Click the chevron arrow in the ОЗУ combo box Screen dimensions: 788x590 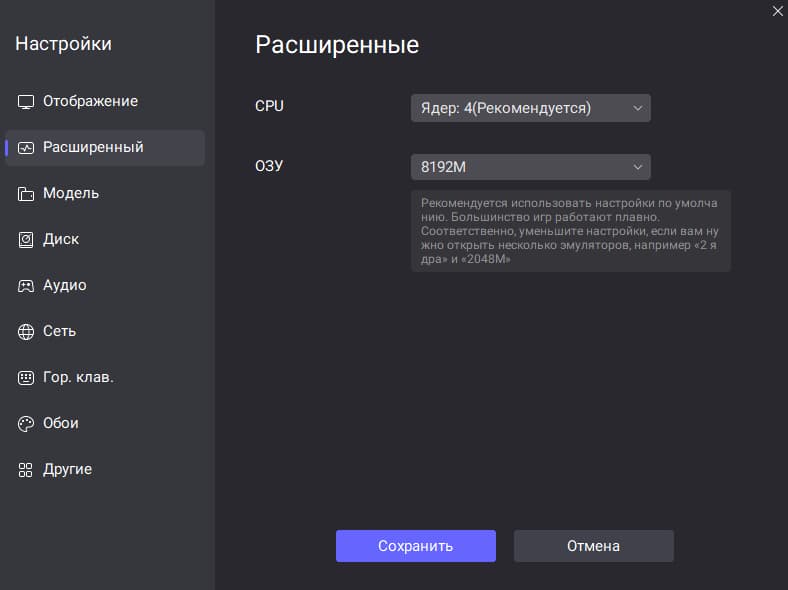point(637,167)
